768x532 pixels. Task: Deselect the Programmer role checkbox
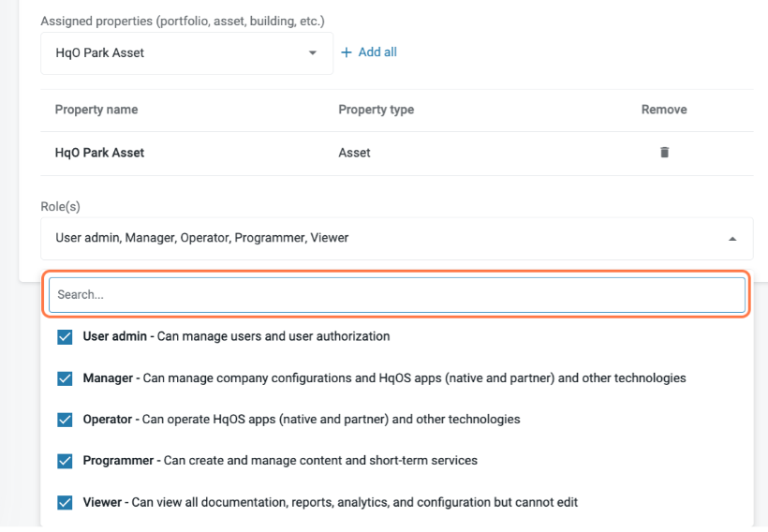coord(65,461)
